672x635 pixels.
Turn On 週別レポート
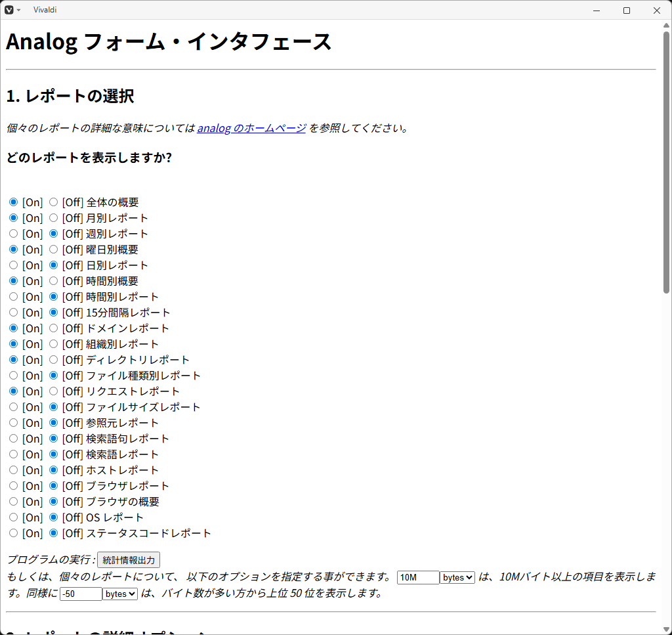tap(13, 234)
